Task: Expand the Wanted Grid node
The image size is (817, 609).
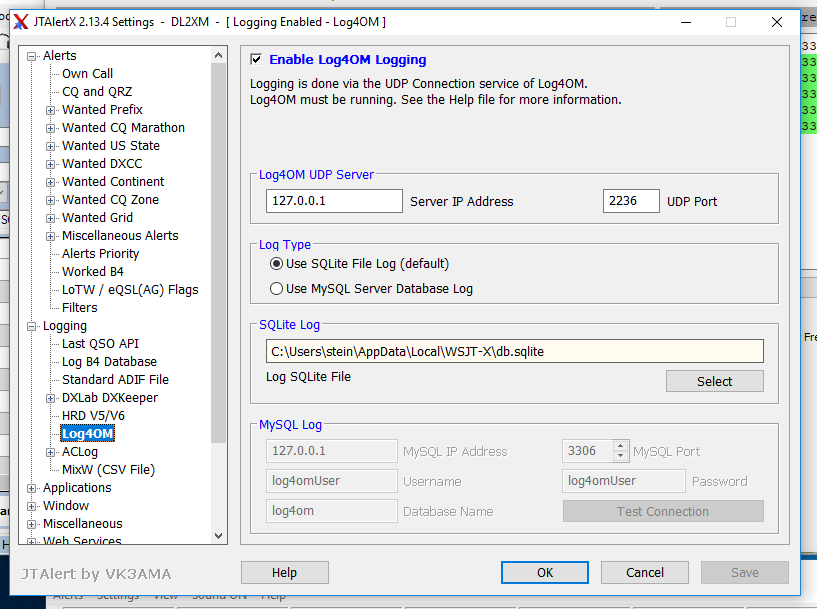Action: [x=51, y=218]
